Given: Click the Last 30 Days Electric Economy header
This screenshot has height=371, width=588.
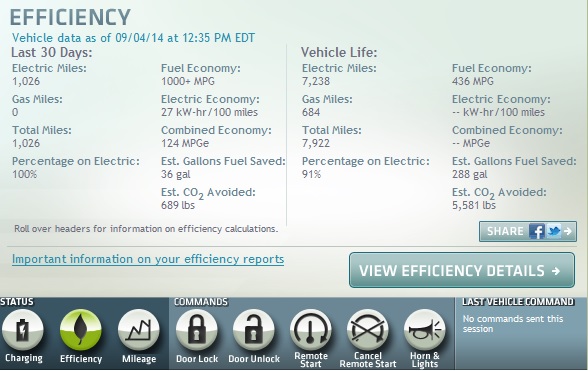Looking at the screenshot, I should click(210, 99).
